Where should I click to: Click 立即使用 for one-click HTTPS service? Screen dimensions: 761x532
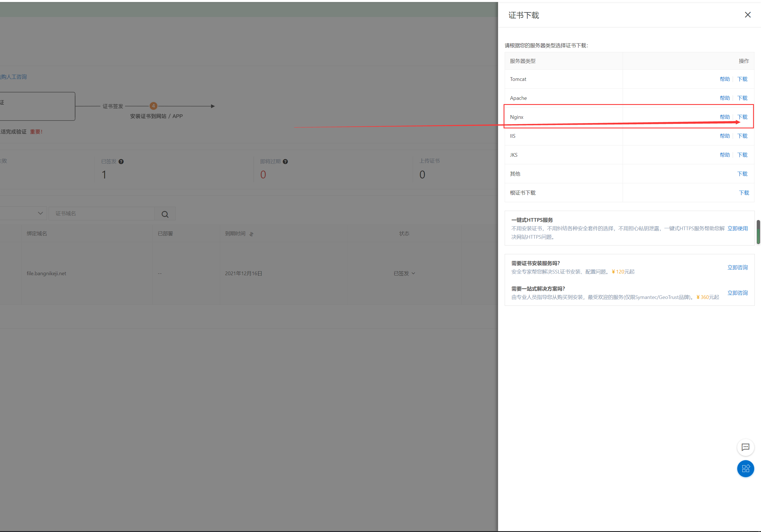[x=737, y=228]
